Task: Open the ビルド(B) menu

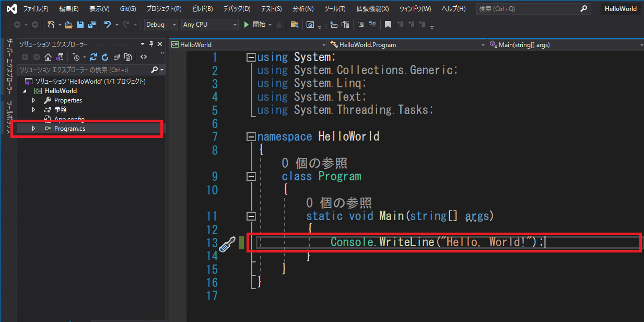Action: pos(203,9)
